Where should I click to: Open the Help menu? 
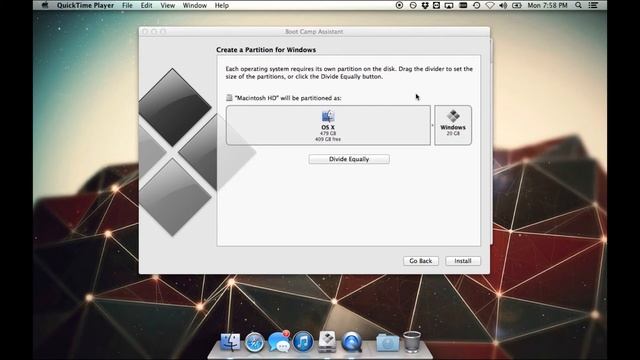222,5
